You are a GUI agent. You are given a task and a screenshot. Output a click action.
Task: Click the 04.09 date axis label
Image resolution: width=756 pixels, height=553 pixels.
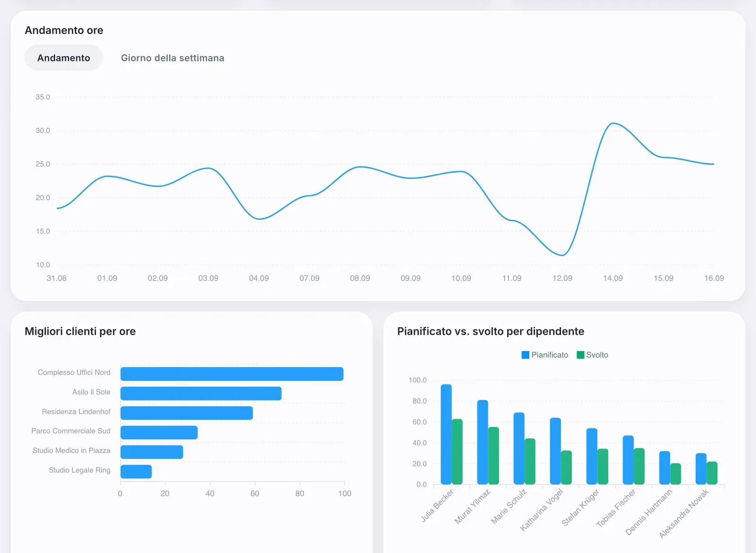(259, 278)
